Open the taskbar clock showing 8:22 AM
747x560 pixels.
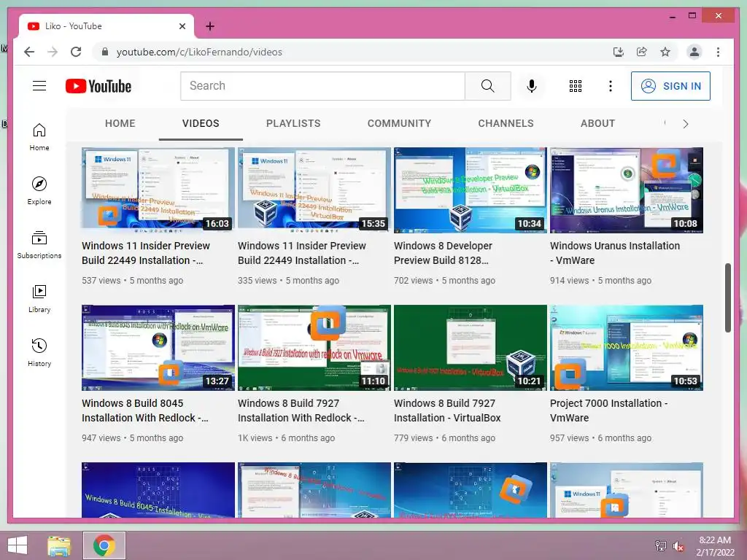[715, 545]
